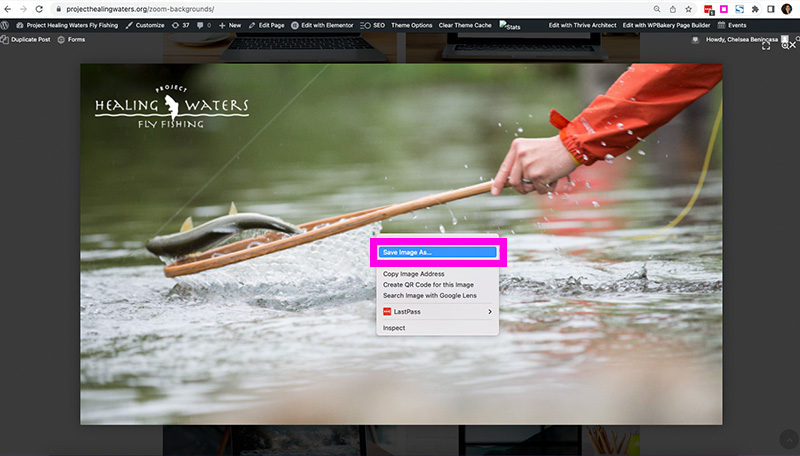Open the SEO admin bar menu
The width and height of the screenshot is (800, 456).
tap(372, 25)
